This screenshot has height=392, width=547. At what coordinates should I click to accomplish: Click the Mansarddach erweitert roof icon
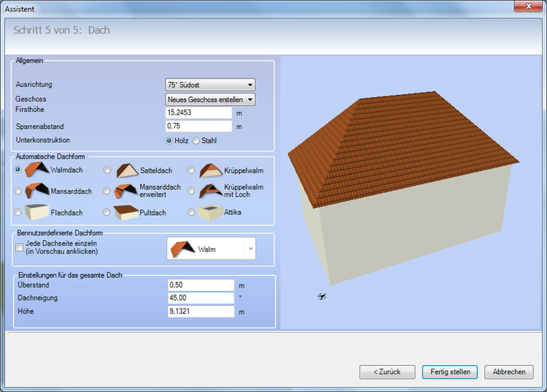(x=126, y=191)
